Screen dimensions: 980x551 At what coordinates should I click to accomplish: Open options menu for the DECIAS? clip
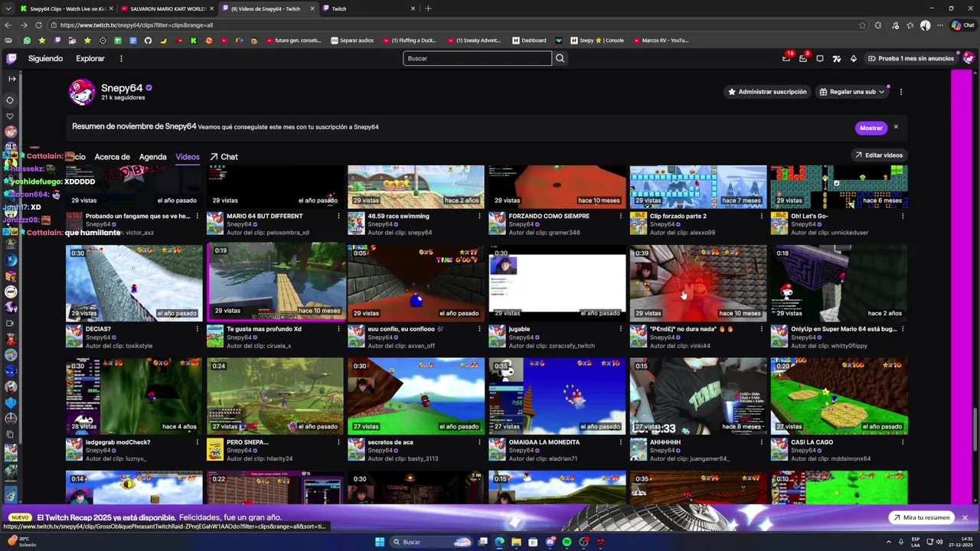click(x=198, y=329)
